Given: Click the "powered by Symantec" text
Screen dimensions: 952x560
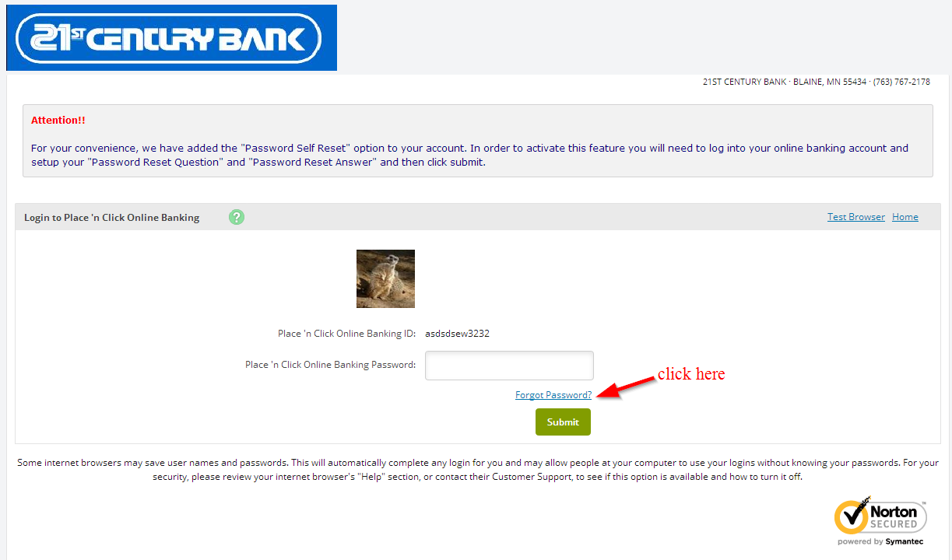Looking at the screenshot, I should [880, 541].
